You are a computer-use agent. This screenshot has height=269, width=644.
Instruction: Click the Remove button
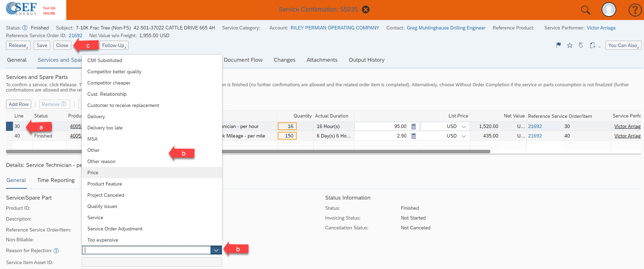tap(54, 104)
